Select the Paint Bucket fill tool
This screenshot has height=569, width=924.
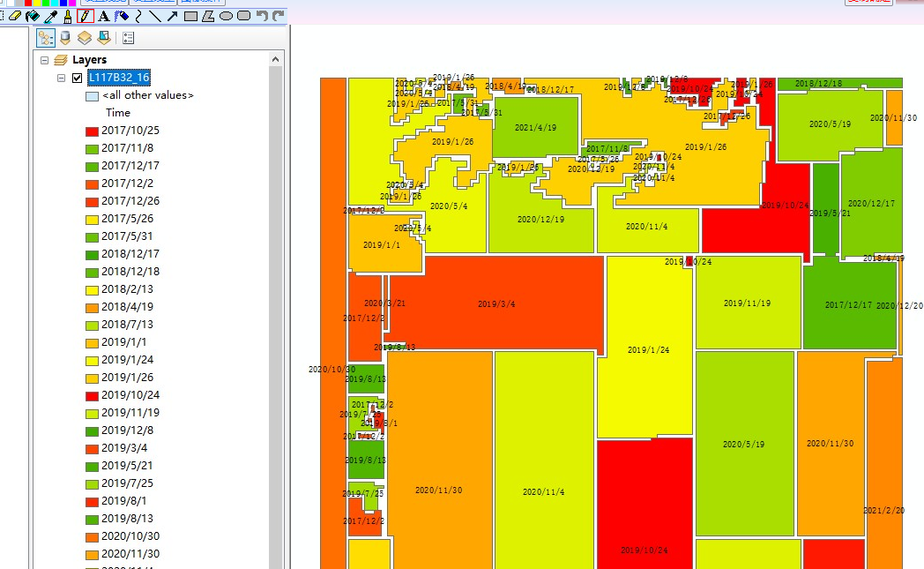tap(33, 16)
